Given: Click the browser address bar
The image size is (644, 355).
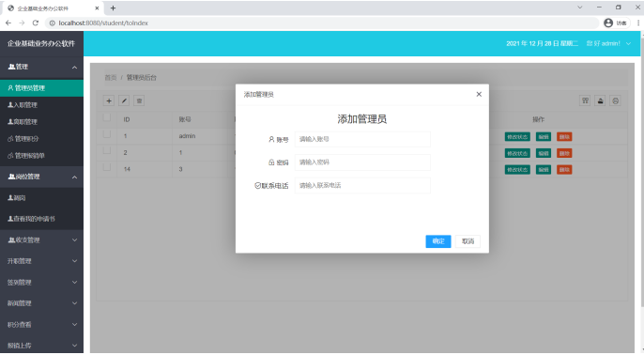Looking at the screenshot, I should point(322,23).
